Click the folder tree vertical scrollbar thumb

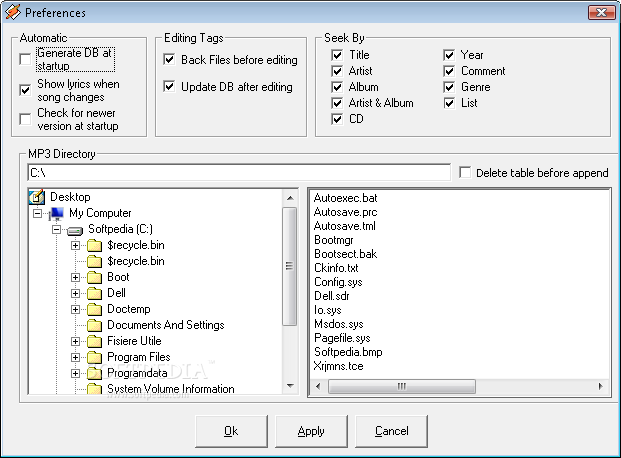click(x=290, y=266)
